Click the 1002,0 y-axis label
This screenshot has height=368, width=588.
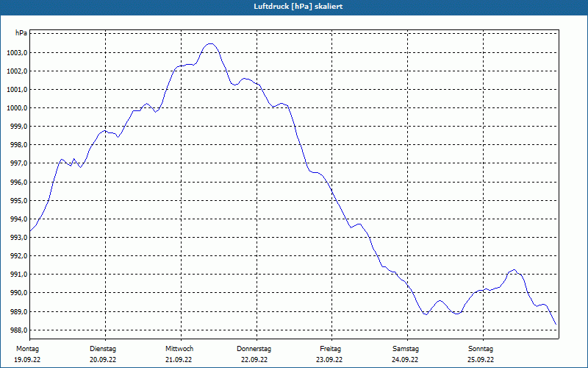17,71
